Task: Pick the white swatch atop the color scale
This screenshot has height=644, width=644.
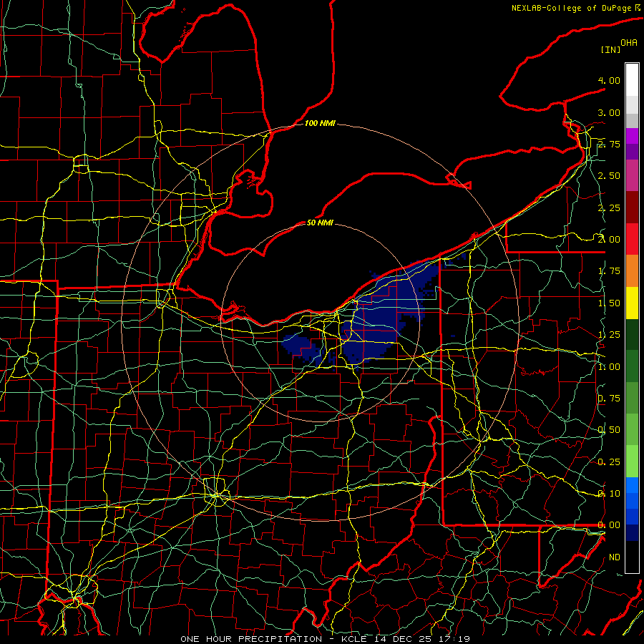Action: [632, 79]
